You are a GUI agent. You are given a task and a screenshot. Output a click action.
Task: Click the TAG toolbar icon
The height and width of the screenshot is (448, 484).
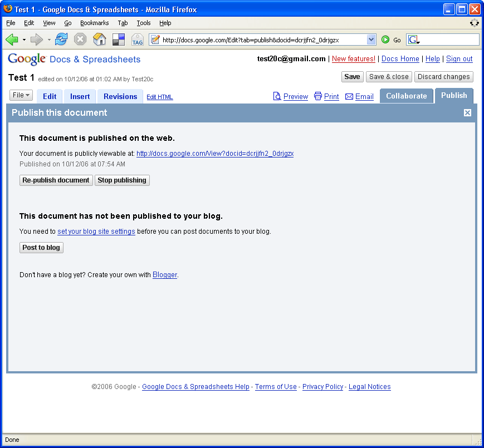click(x=138, y=40)
